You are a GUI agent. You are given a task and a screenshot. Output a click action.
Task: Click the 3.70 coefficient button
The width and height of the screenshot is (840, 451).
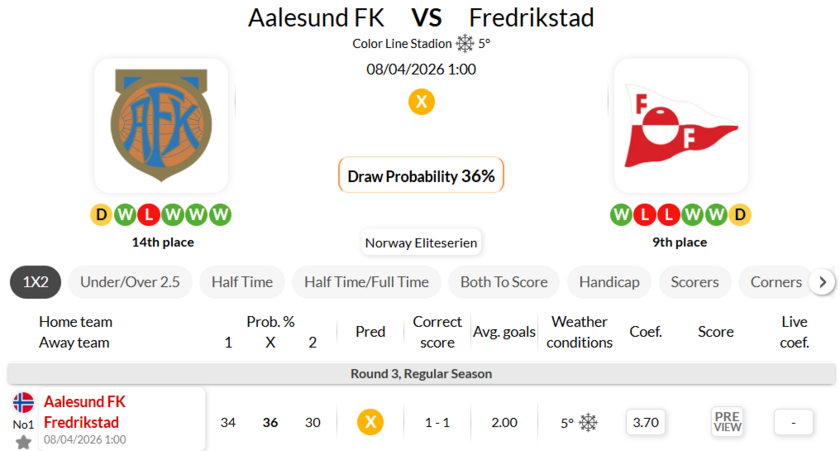coord(646,422)
